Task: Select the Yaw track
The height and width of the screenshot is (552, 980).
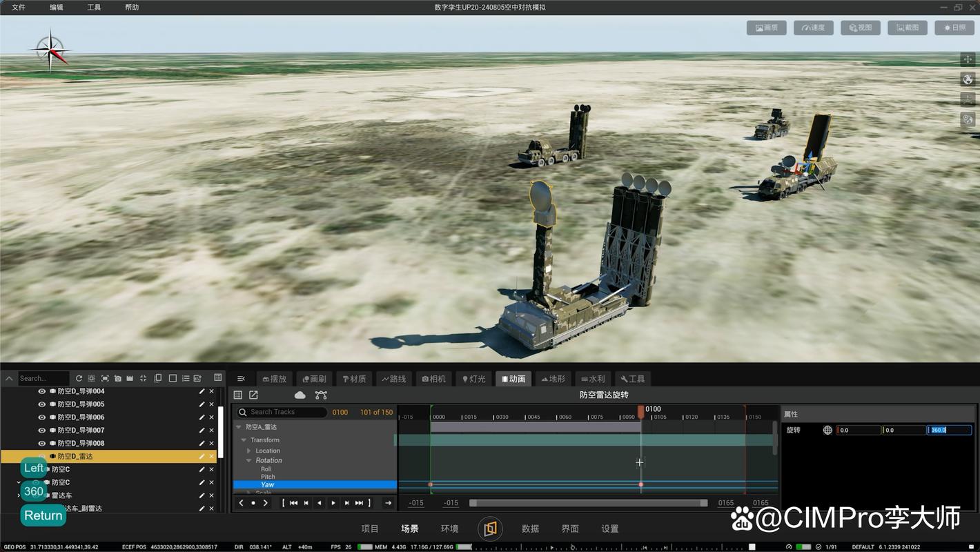Action: tap(315, 485)
